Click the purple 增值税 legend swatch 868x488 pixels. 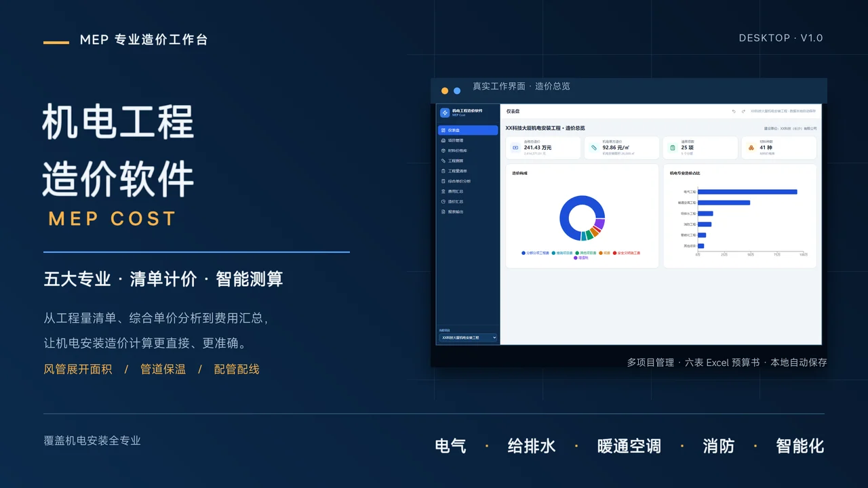pos(576,258)
